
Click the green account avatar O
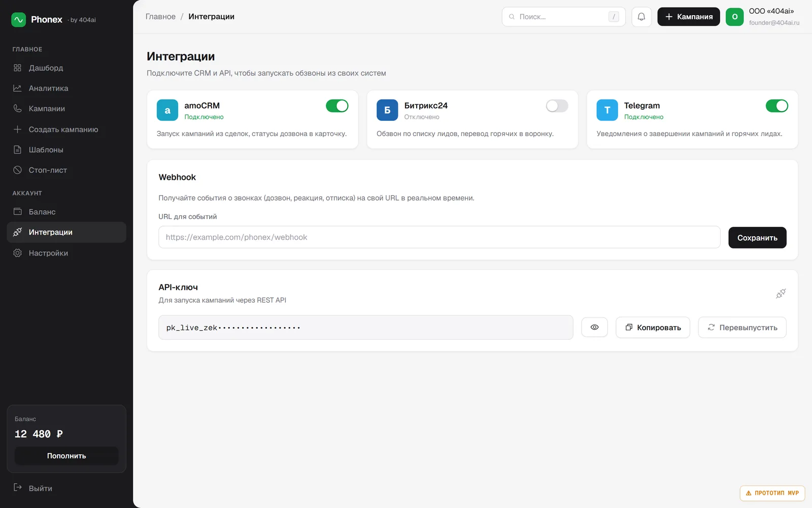[734, 17]
